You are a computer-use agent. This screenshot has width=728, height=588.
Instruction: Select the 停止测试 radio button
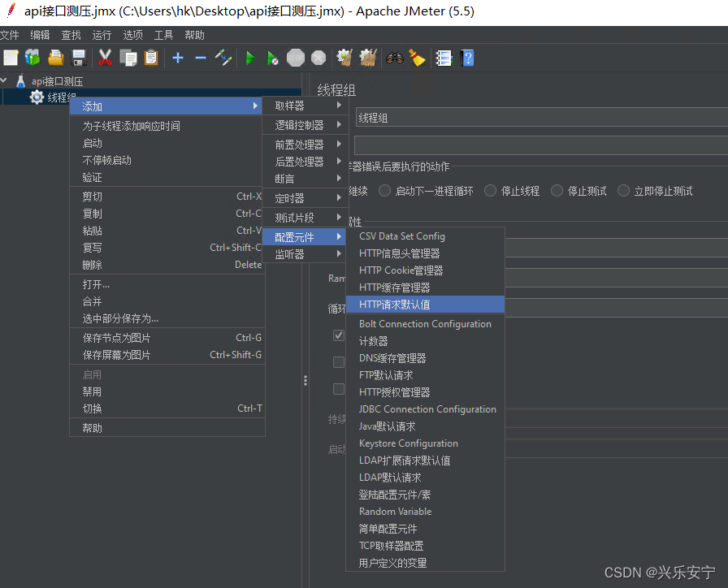click(x=557, y=191)
